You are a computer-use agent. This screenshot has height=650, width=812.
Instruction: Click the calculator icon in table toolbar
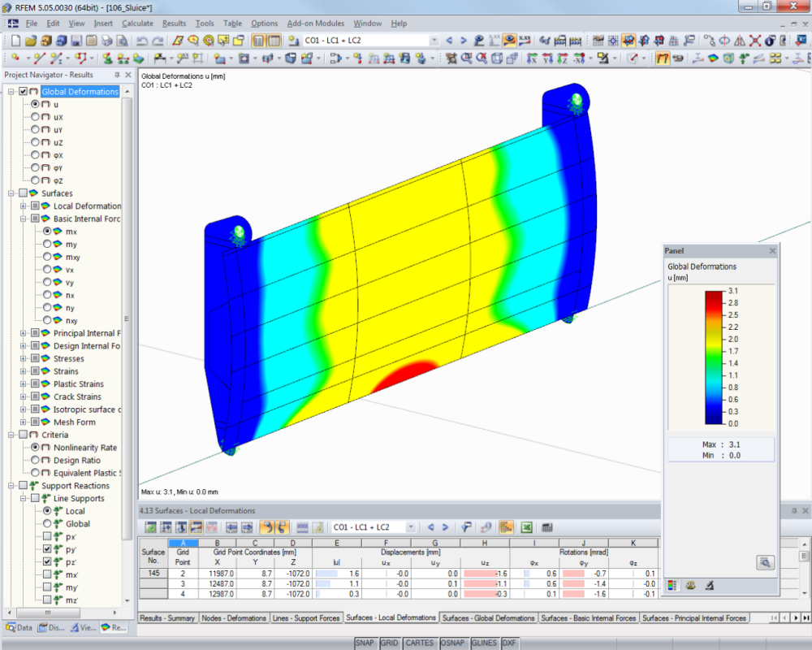click(x=546, y=527)
